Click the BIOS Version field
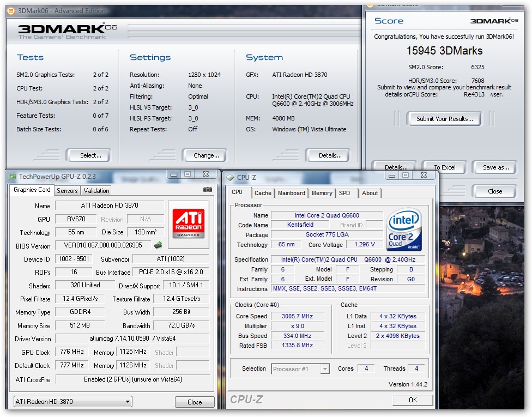Viewport: 532px width, 417px height. pos(103,245)
